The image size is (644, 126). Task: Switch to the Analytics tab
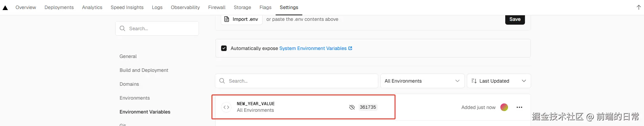pos(92,7)
